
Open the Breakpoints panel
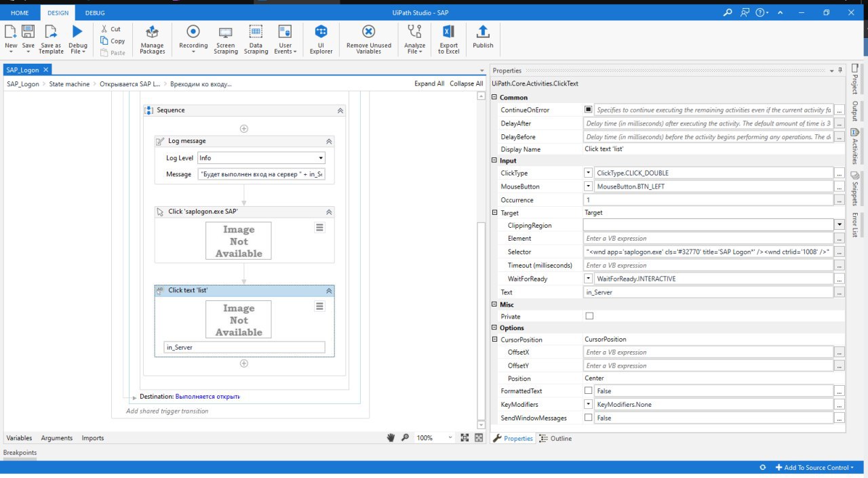click(x=20, y=452)
